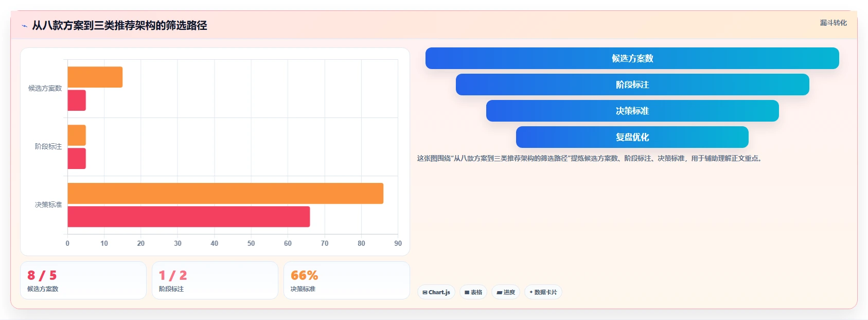
Task: Click the red 阶段标注 chart bar
Action: (x=77, y=159)
